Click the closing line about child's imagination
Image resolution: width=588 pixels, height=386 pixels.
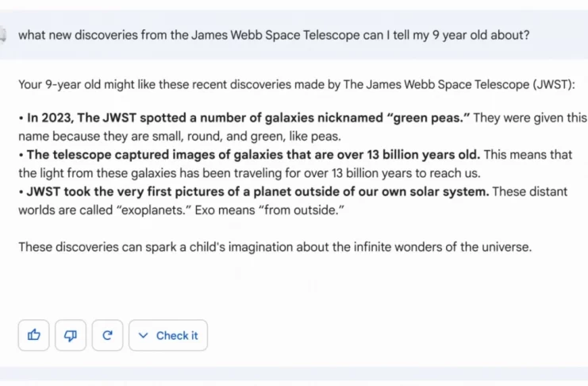click(275, 247)
